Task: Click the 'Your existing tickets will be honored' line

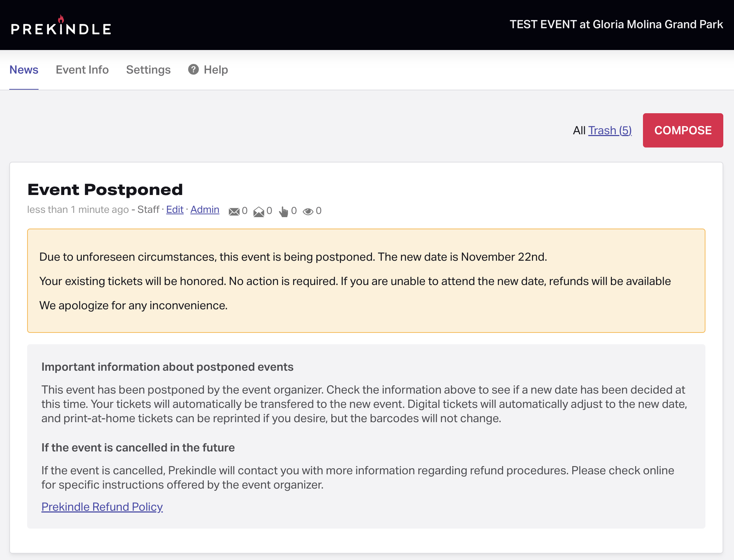Action: point(355,281)
